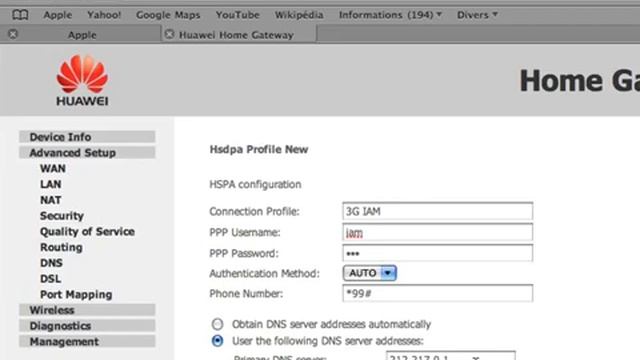Go to the WAN settings

coord(53,169)
